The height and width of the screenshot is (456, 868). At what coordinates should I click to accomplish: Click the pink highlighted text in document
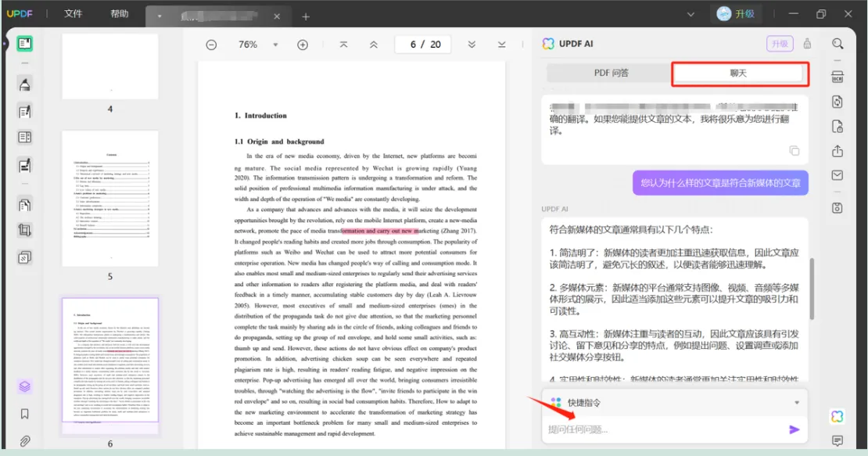click(x=380, y=231)
